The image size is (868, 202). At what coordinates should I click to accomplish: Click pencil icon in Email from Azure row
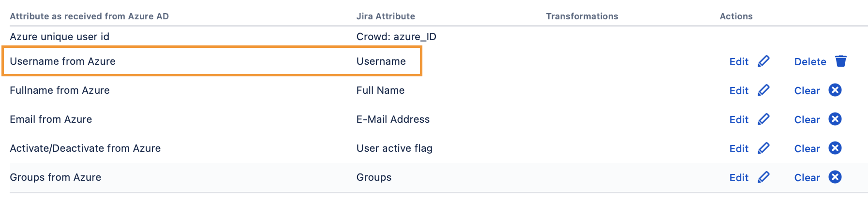763,119
